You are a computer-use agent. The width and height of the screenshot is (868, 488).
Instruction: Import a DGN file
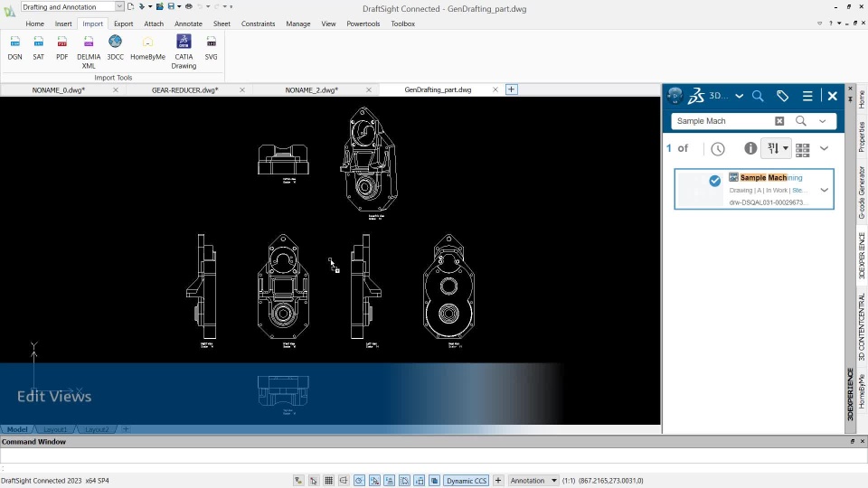15,48
